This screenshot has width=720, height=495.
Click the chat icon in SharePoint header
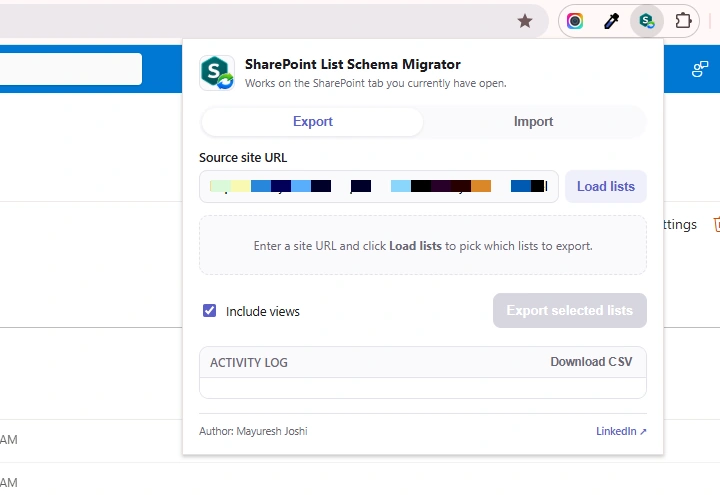coord(700,69)
